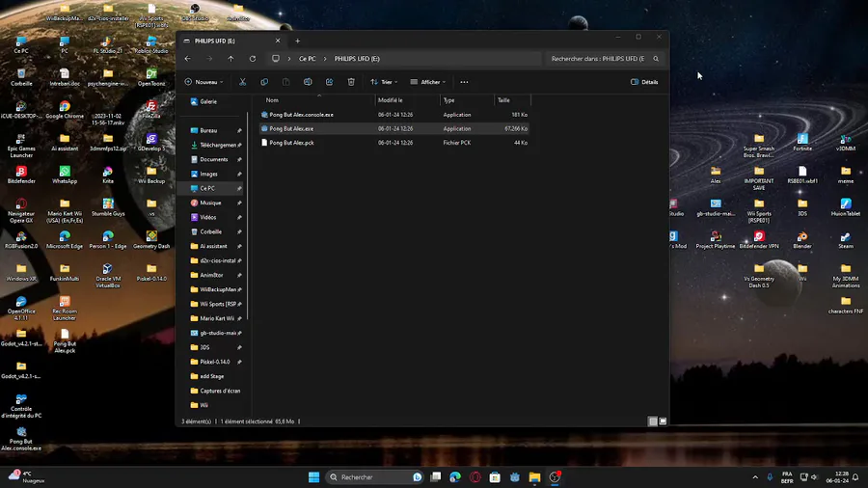Screen dimensions: 868x488
Task: Click the Windows Start button
Action: tap(313, 477)
